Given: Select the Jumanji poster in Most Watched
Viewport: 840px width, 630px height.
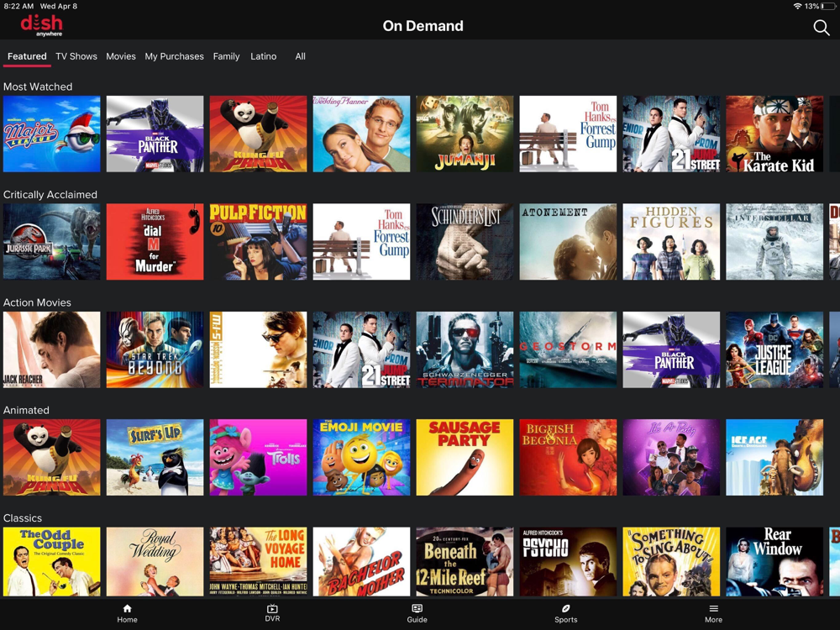Looking at the screenshot, I should click(x=465, y=134).
